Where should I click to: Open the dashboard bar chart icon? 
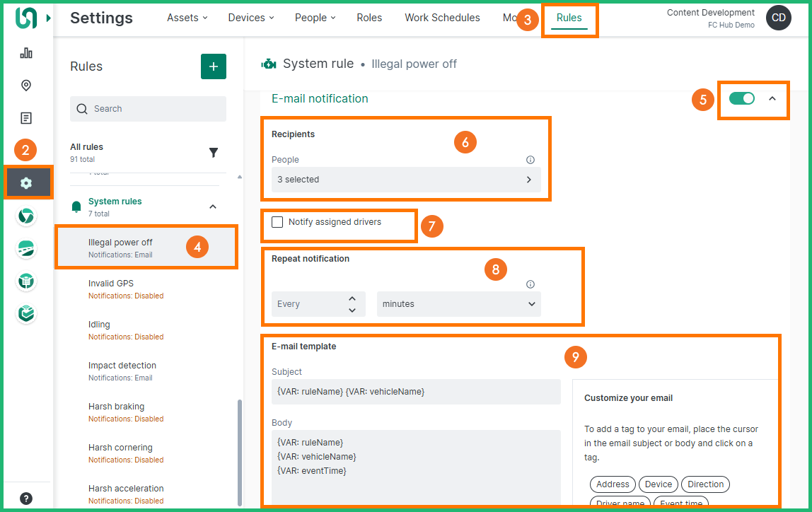tap(26, 53)
